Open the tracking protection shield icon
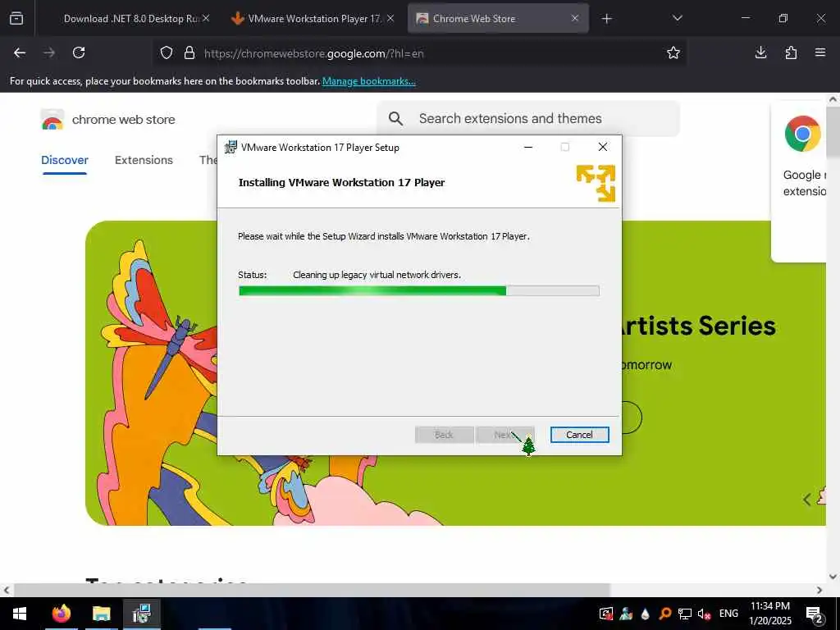Image resolution: width=840 pixels, height=630 pixels. [167, 53]
